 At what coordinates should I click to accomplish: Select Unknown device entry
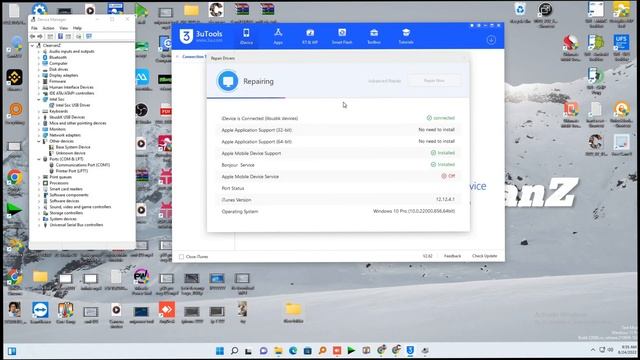[70, 153]
